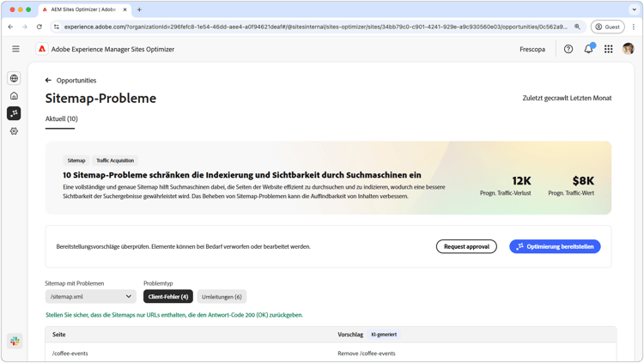
Task: Open the app switcher grid icon
Action: (608, 49)
